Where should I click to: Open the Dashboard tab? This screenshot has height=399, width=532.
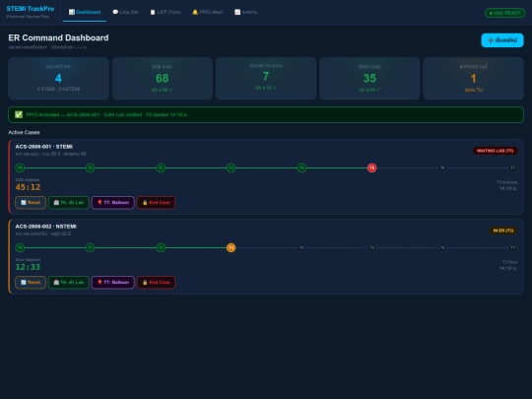(85, 12)
